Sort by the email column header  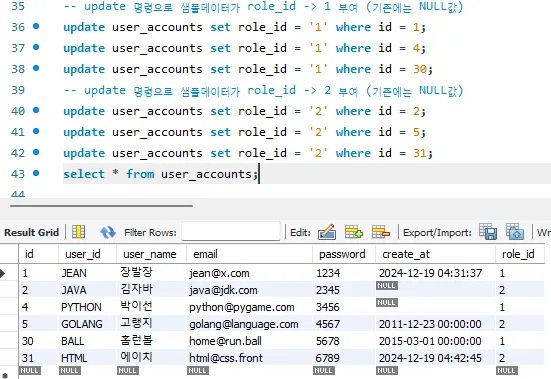point(249,254)
